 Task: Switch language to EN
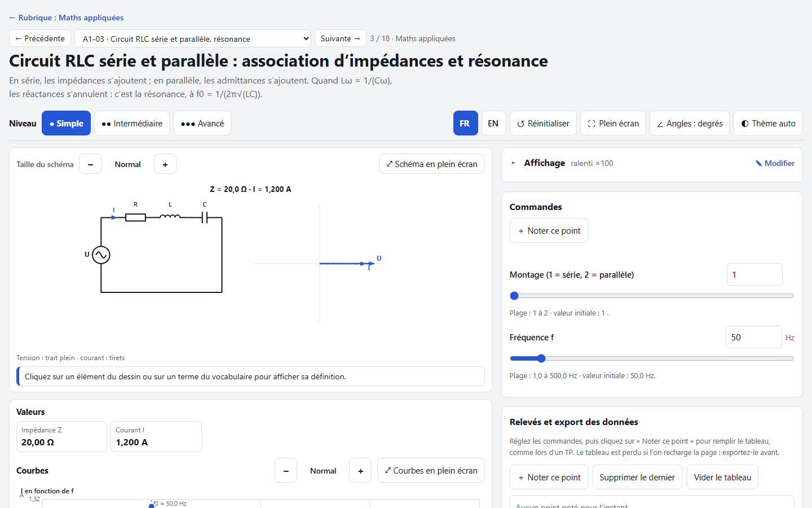tap(493, 124)
